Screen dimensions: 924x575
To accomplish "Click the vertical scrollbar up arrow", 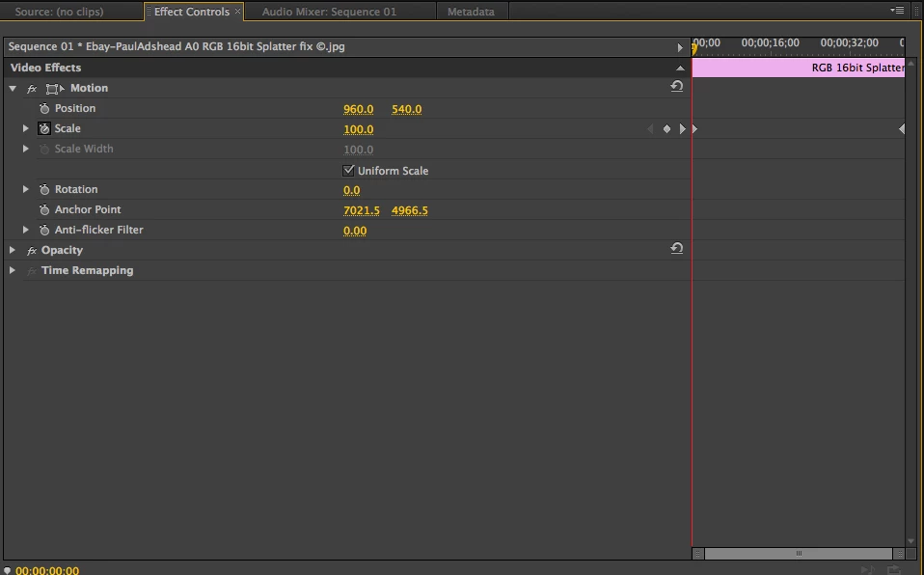I will tap(911, 63).
